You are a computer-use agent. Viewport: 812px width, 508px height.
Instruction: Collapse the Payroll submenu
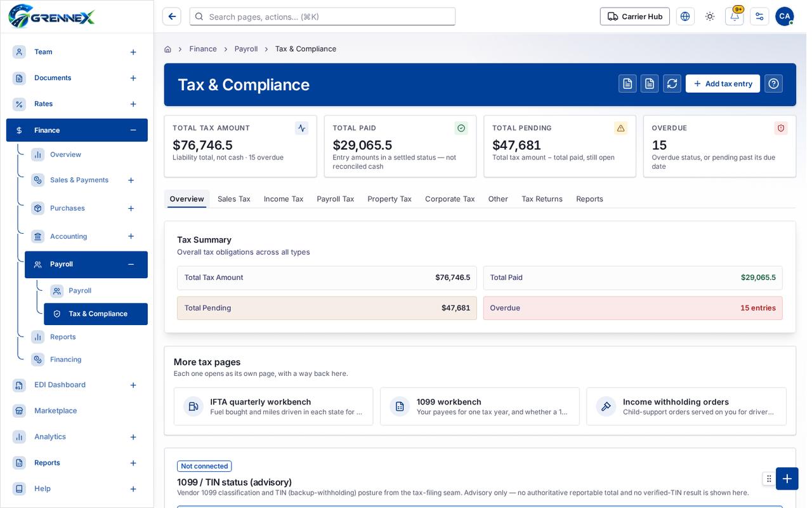click(x=131, y=264)
